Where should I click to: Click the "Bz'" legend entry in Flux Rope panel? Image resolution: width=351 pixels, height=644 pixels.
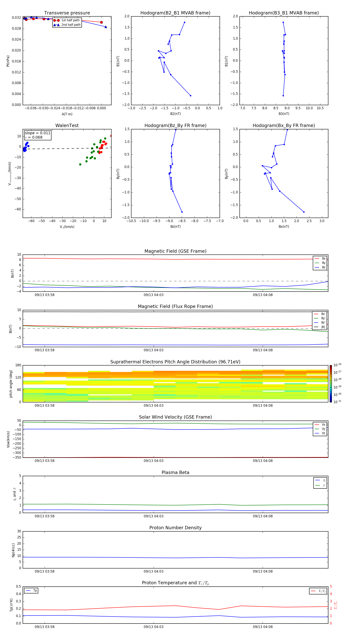click(x=320, y=323)
